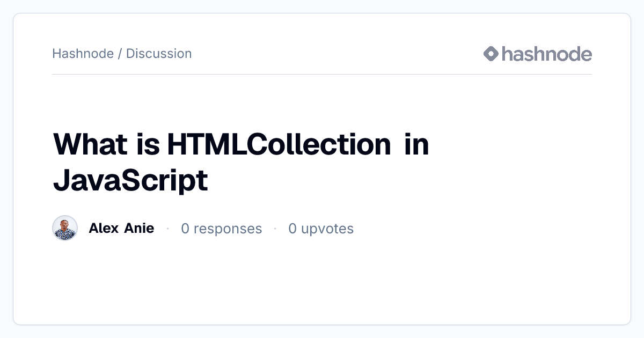Click the word responses beside the zero
This screenshot has width=644, height=338.
[x=228, y=229]
